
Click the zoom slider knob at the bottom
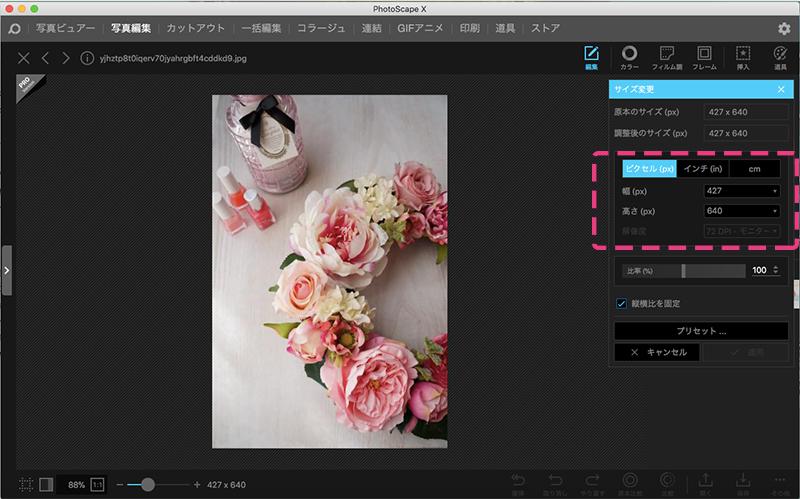point(147,484)
